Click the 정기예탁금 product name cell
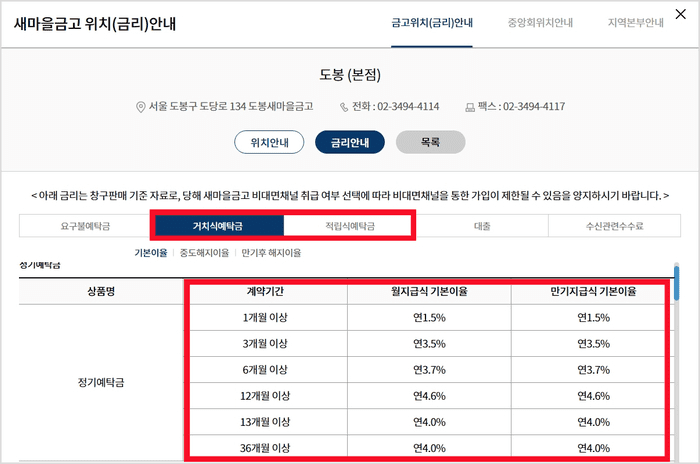The height and width of the screenshot is (464, 700). coord(101,382)
